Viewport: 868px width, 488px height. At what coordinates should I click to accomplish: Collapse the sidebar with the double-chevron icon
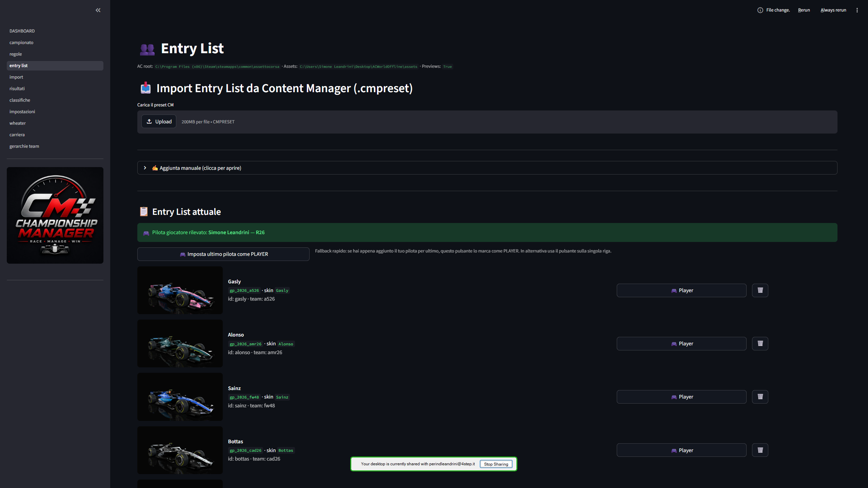[98, 10]
